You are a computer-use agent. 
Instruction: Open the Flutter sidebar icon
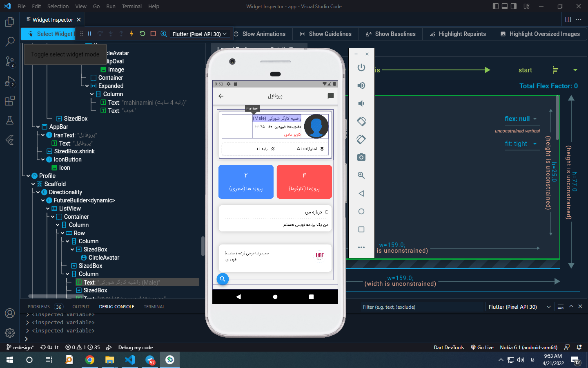click(10, 140)
